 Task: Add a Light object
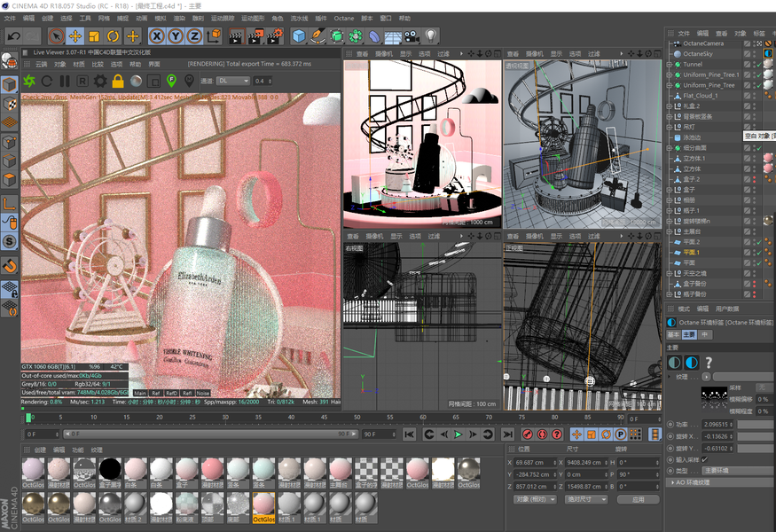click(430, 36)
